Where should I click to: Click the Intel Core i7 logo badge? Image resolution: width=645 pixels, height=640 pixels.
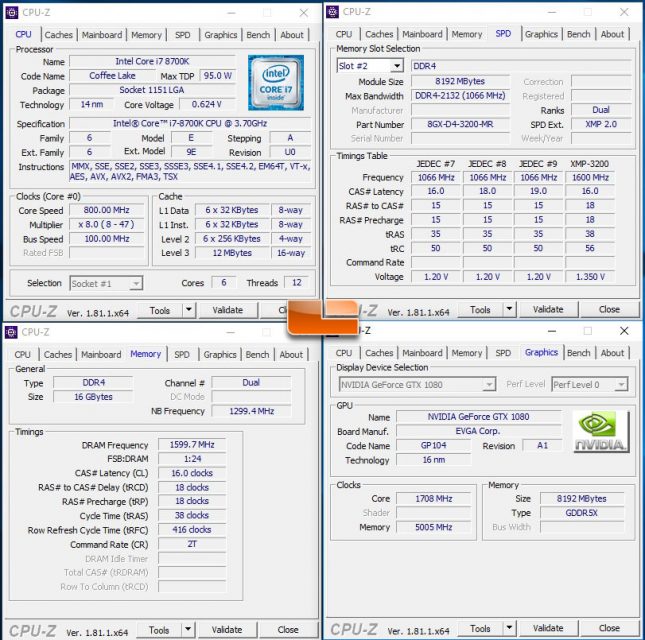click(276, 82)
